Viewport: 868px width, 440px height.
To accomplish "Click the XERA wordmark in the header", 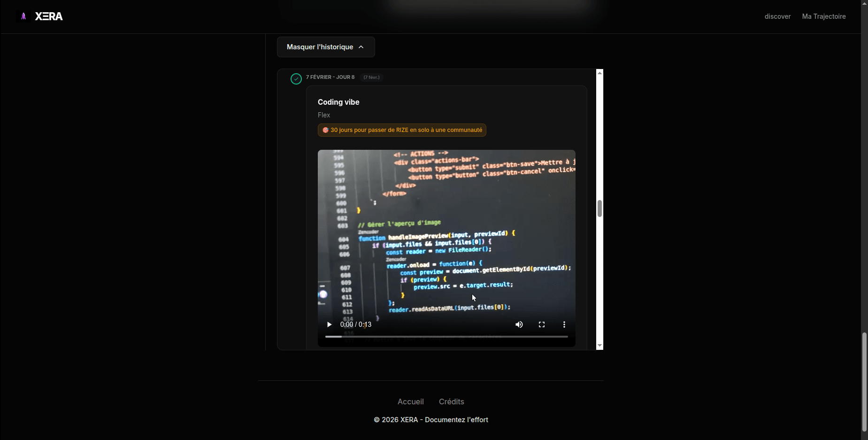I will pyautogui.click(x=49, y=16).
